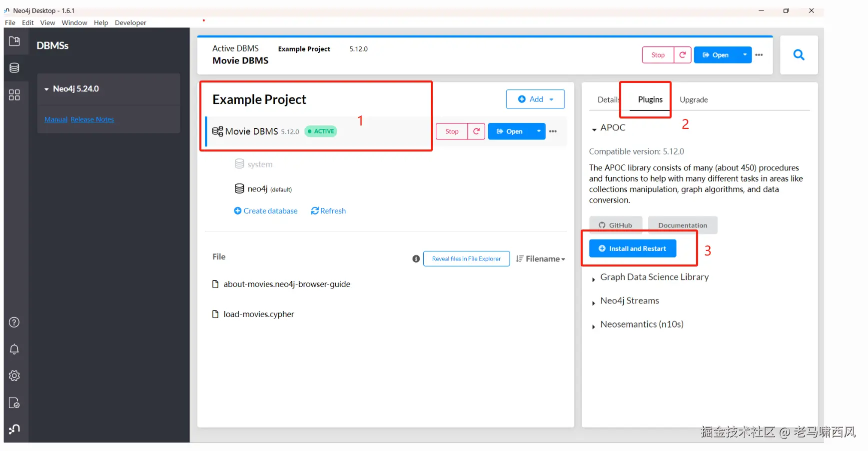Click the system database icon

point(239,164)
